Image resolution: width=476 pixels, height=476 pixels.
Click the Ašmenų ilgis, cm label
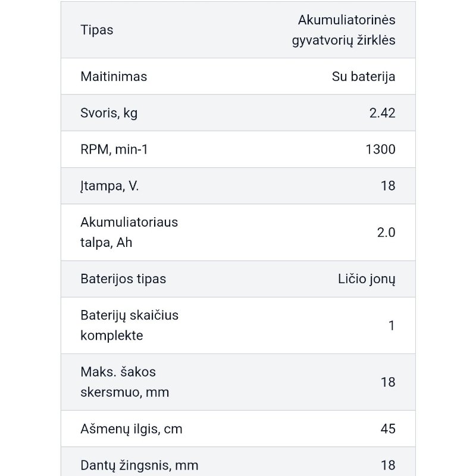131,428
